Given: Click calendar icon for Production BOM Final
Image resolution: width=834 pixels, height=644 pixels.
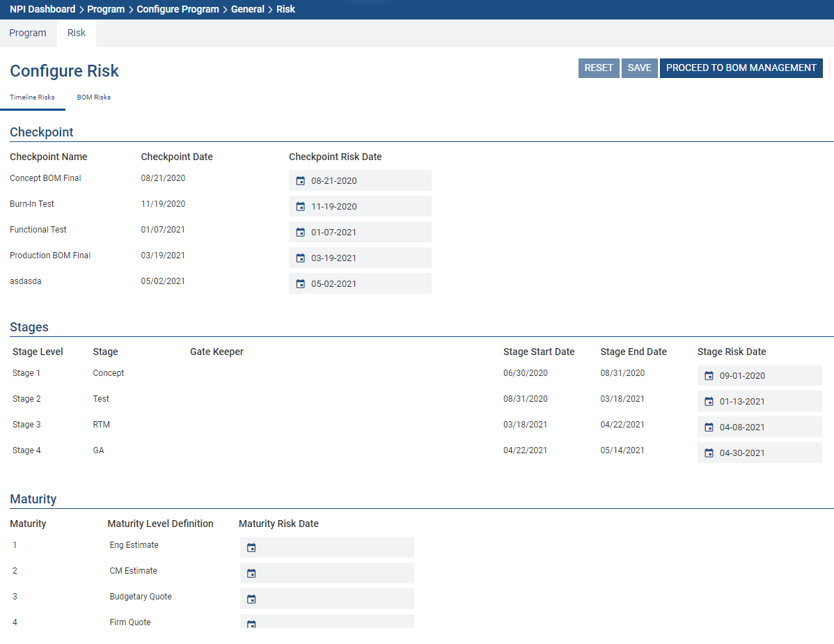Looking at the screenshot, I should click(x=300, y=258).
